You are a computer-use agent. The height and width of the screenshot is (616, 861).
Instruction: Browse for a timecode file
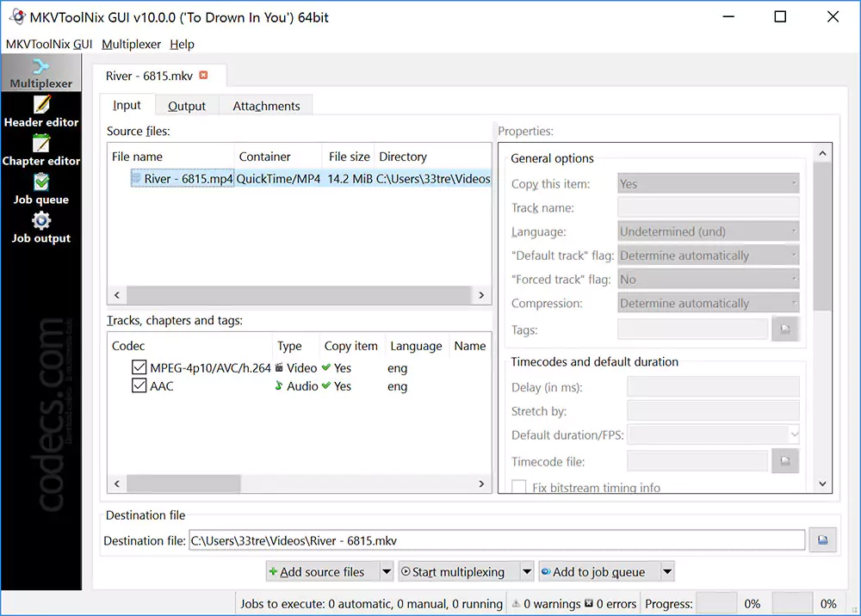point(784,461)
